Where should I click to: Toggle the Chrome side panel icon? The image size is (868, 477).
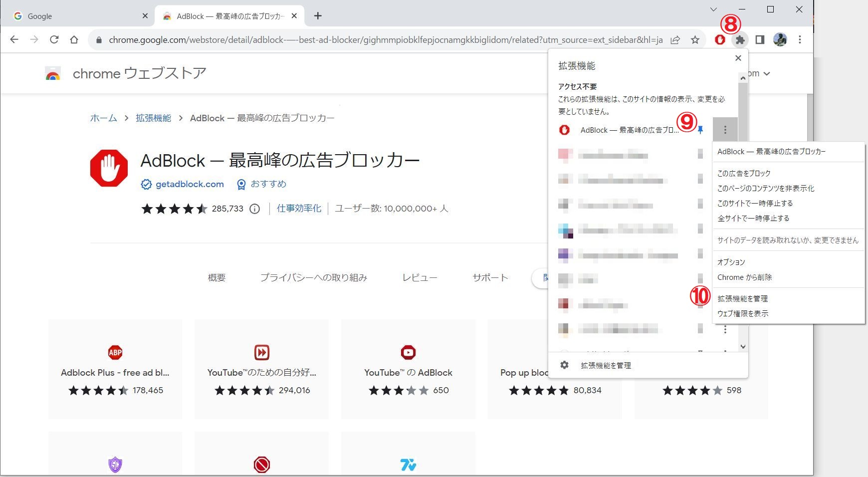(760, 39)
